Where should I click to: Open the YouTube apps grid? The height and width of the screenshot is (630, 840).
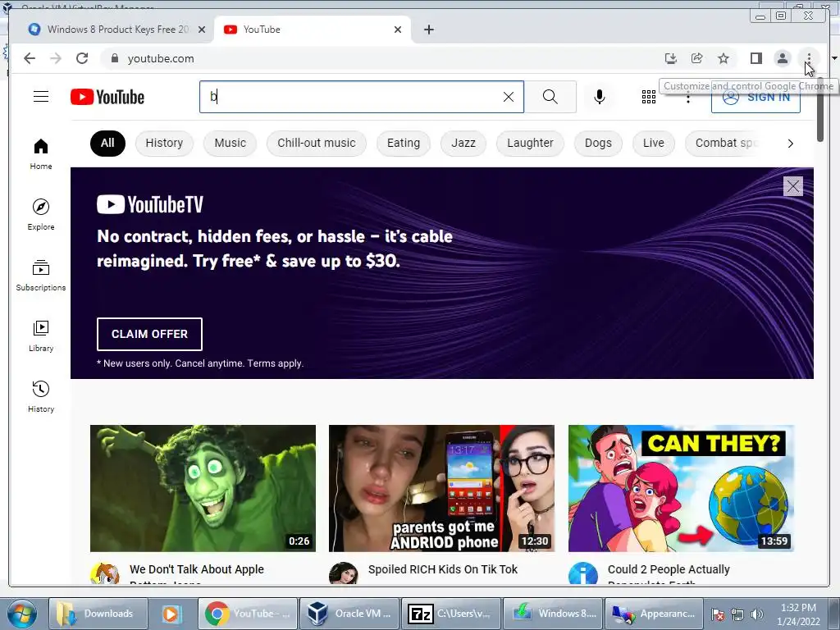pos(649,97)
